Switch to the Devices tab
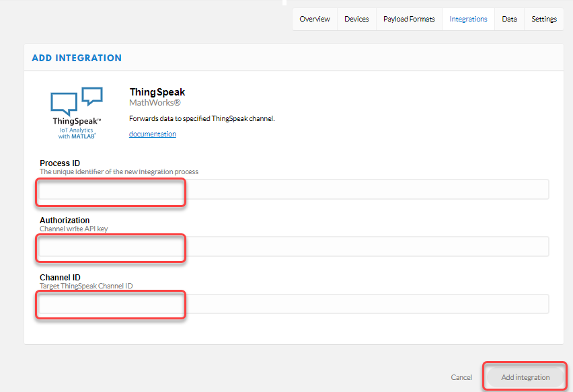Viewport: 573px width, 392px height. point(356,19)
